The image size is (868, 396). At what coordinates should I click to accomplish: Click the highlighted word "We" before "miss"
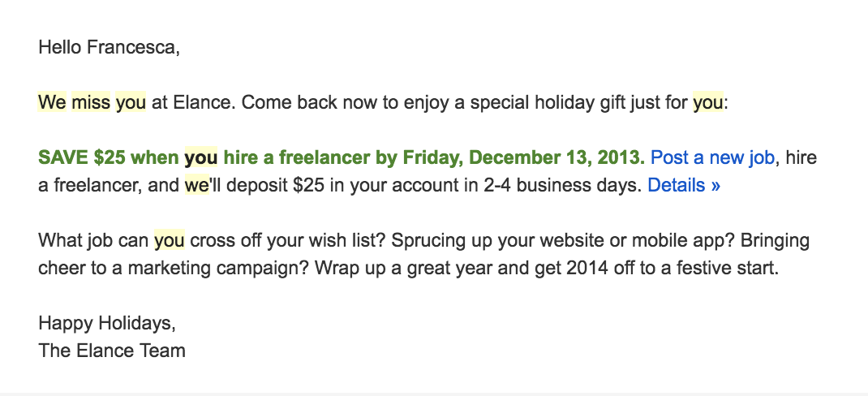click(52, 102)
